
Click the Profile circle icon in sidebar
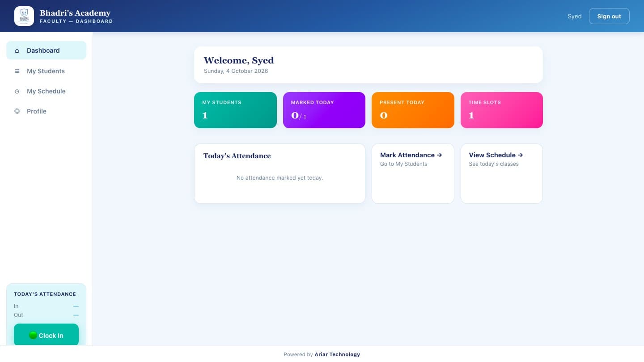(17, 111)
